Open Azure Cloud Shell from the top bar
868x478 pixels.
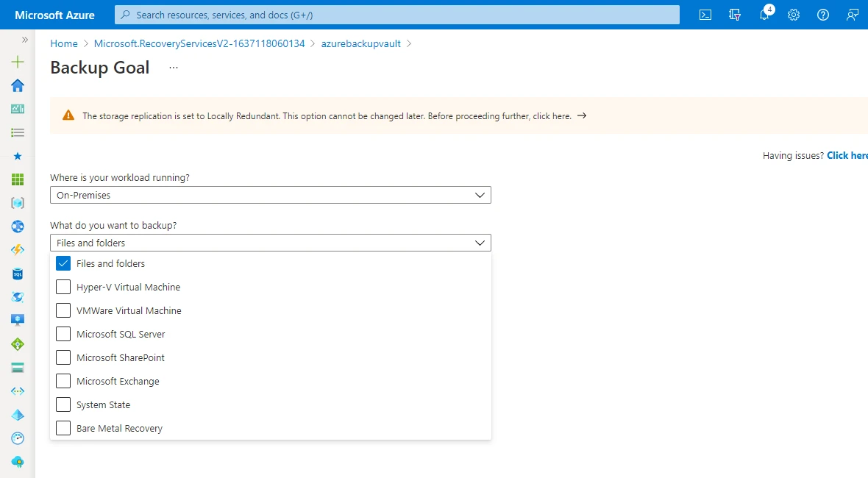[x=705, y=15]
